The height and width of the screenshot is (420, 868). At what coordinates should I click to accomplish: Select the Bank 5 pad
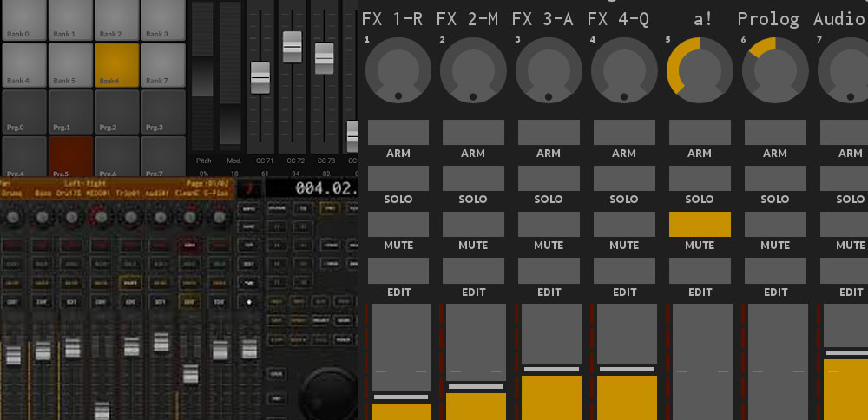pyautogui.click(x=70, y=65)
